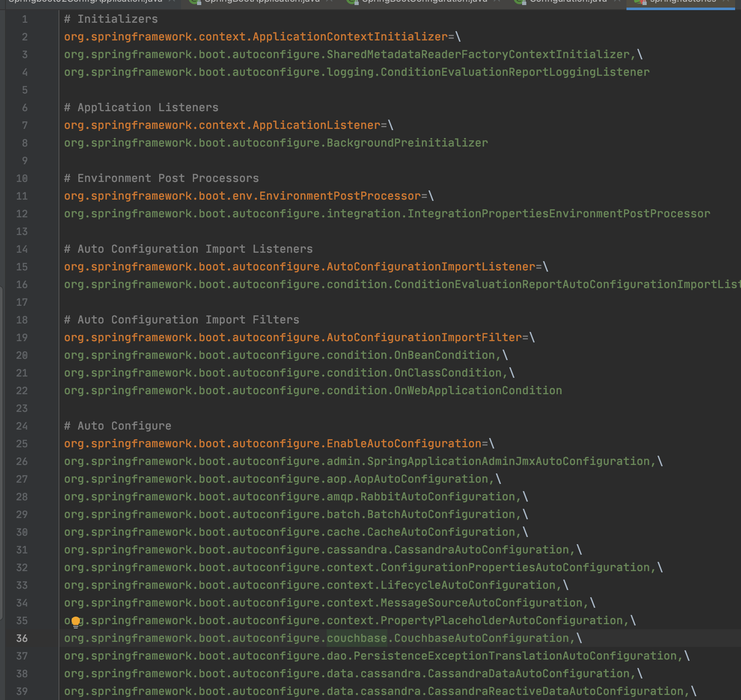The image size is (741, 700).
Task: Click the AutoConfigurationImportListener key
Action: [300, 267]
